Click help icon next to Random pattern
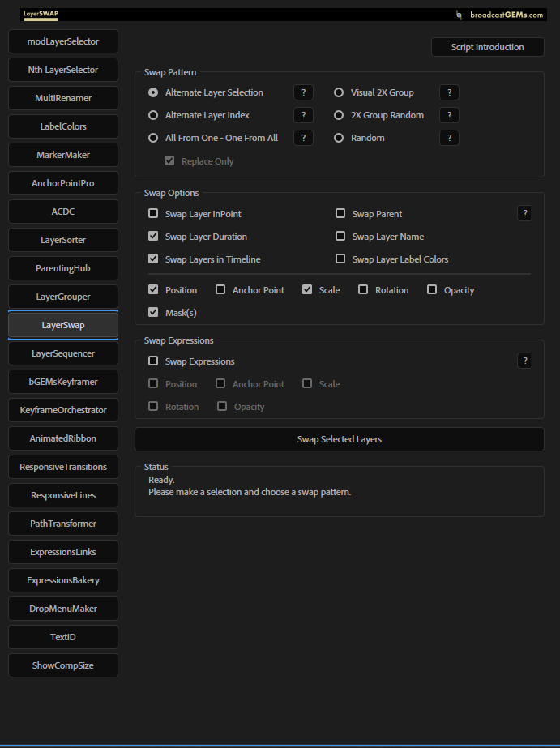The width and height of the screenshot is (560, 748). [x=449, y=138]
